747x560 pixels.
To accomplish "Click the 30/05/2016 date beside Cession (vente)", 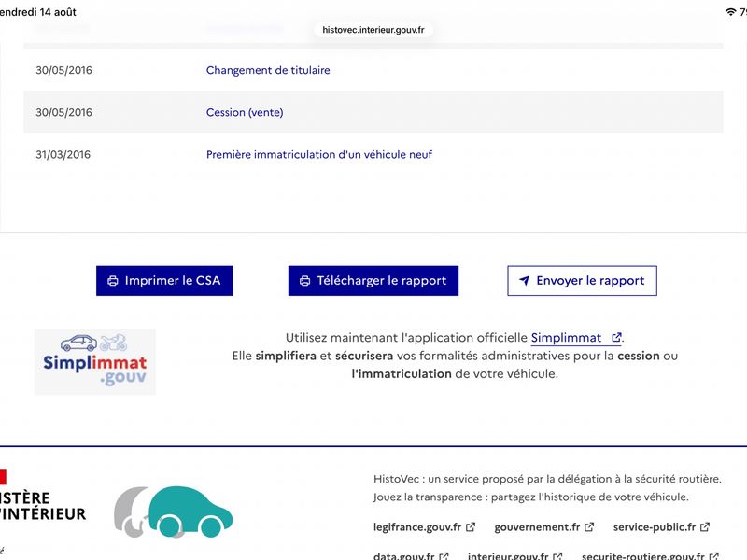I will pyautogui.click(x=63, y=112).
